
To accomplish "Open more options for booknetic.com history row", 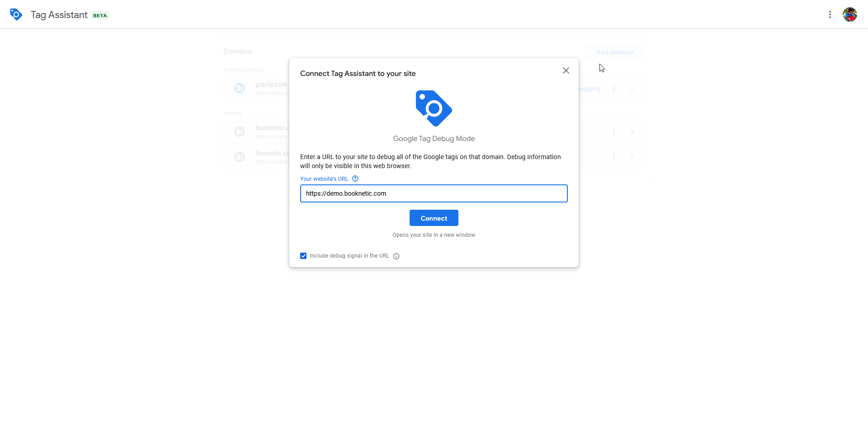I will [614, 132].
